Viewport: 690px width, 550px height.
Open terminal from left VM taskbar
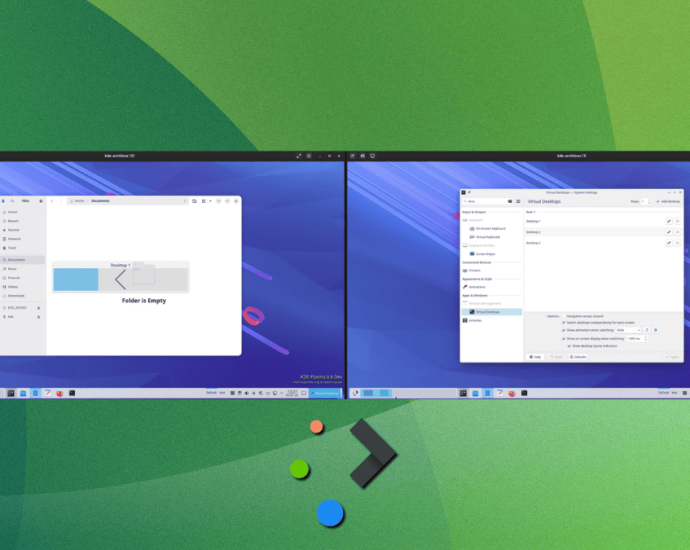tap(72, 393)
